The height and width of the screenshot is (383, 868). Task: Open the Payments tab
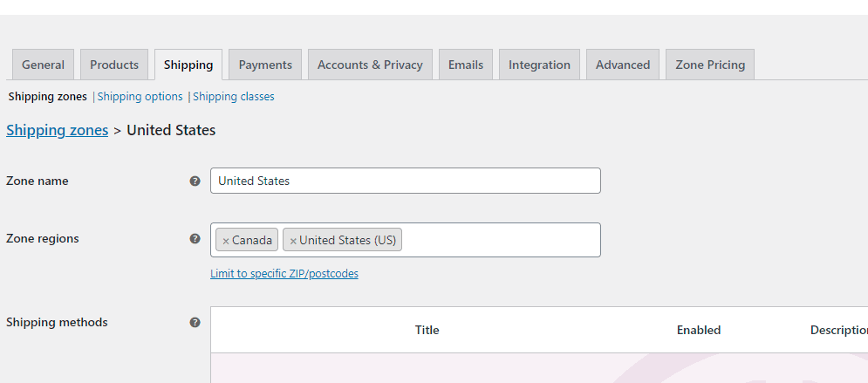pyautogui.click(x=265, y=65)
